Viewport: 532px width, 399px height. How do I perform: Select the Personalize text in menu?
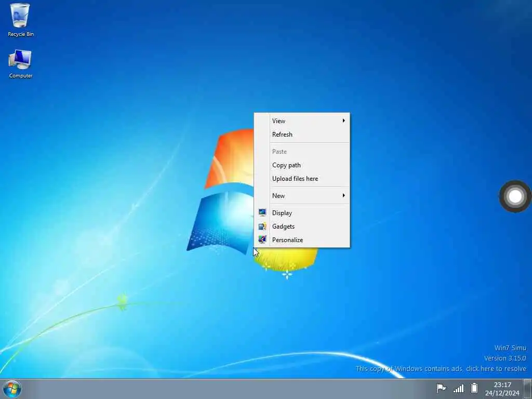(287, 240)
